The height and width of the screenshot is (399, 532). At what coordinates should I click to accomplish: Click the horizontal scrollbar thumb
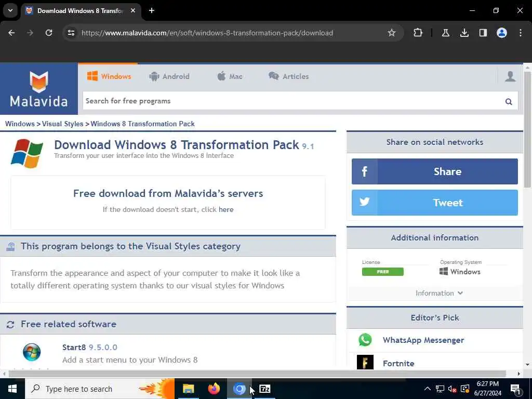pos(257,374)
